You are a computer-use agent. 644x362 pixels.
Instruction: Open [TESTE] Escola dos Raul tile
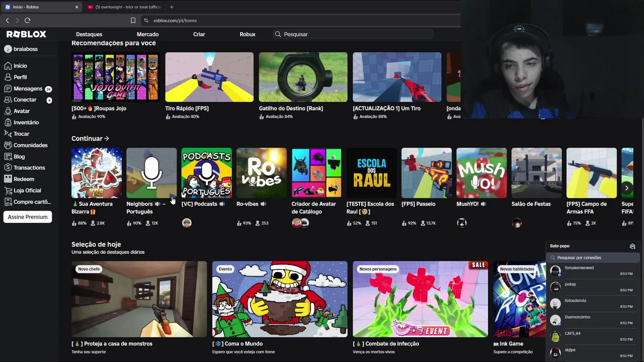click(372, 173)
